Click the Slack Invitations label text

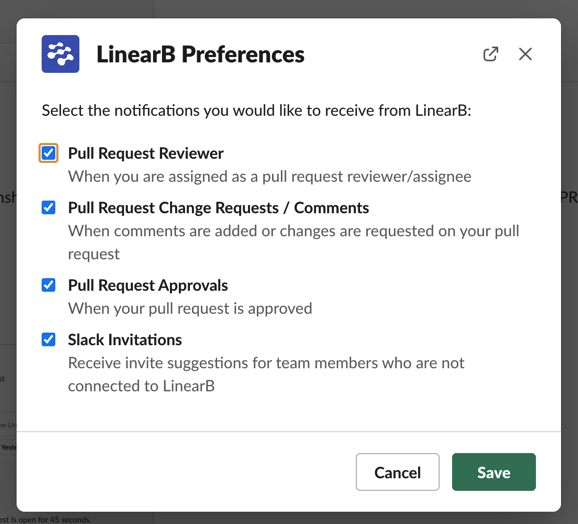coord(125,340)
